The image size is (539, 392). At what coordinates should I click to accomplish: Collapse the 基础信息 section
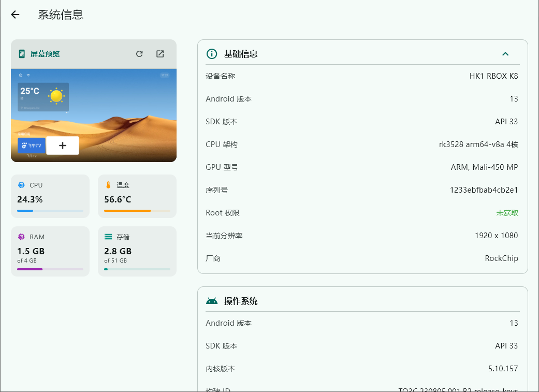click(505, 54)
